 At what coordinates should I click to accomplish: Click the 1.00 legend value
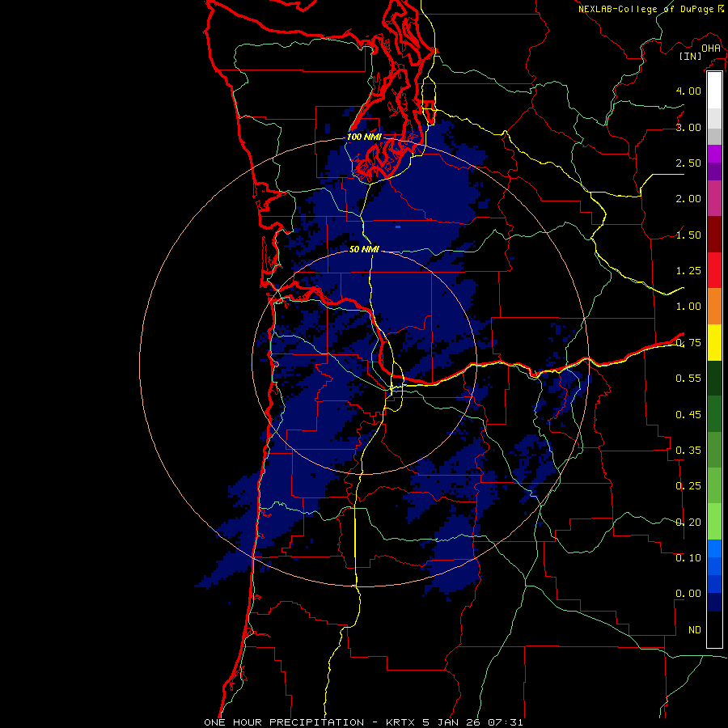point(688,307)
